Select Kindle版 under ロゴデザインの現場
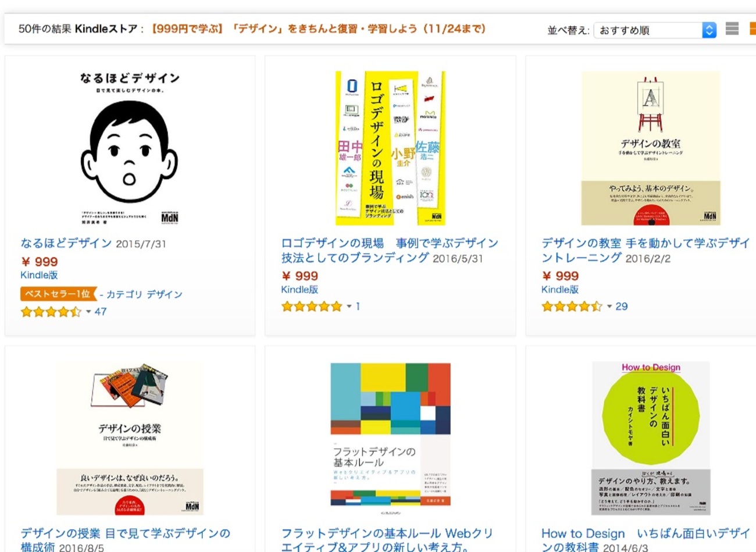756x552 pixels. (299, 290)
